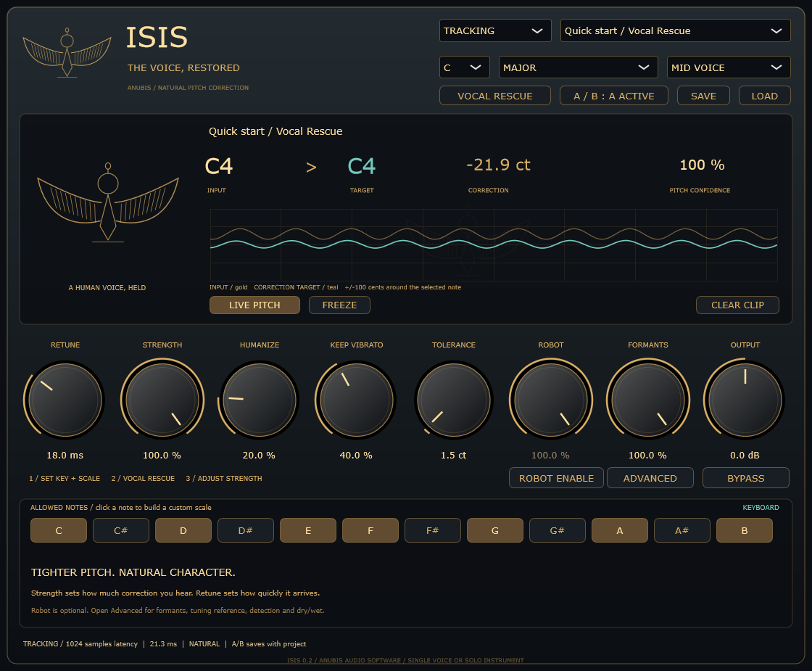Toggle allowed note F
Screen dimensions: 812x671
pyautogui.click(x=370, y=530)
